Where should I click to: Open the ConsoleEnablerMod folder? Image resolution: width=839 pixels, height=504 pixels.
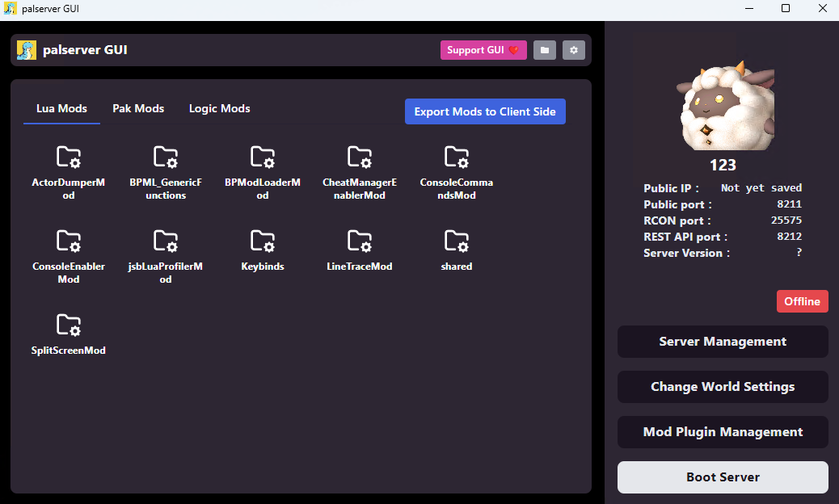tap(69, 241)
